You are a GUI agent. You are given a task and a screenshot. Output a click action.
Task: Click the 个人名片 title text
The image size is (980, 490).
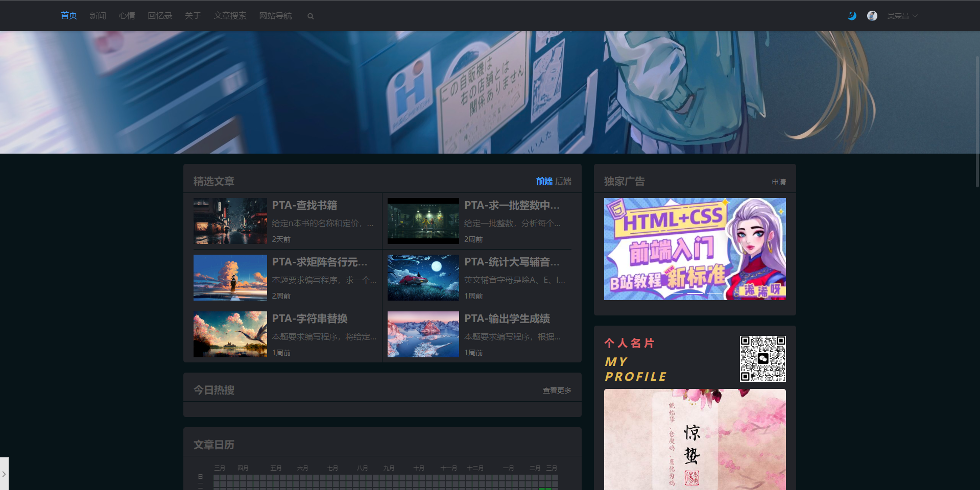[630, 343]
